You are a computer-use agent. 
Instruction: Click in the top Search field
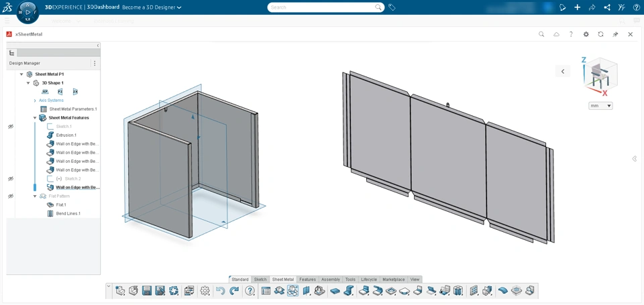326,7
